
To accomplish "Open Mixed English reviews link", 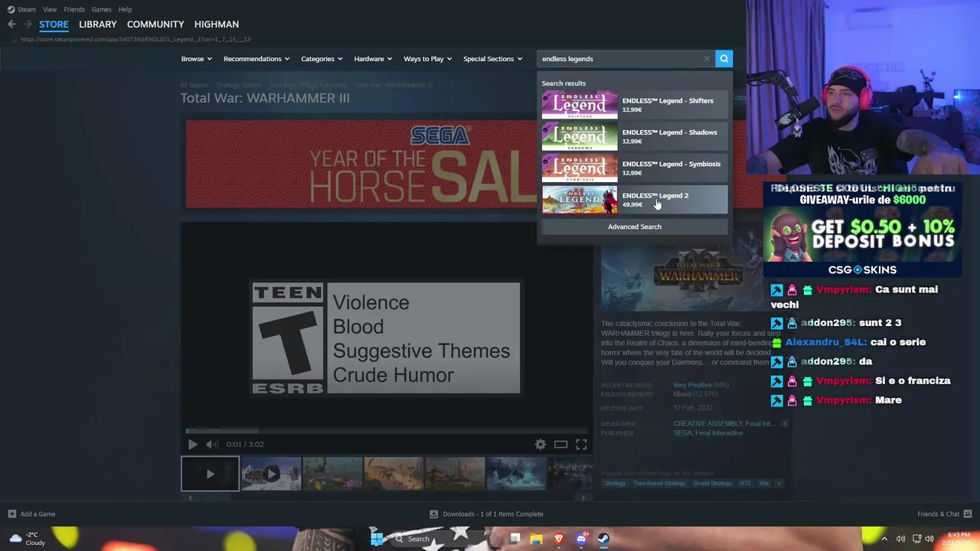I will pos(681,394).
